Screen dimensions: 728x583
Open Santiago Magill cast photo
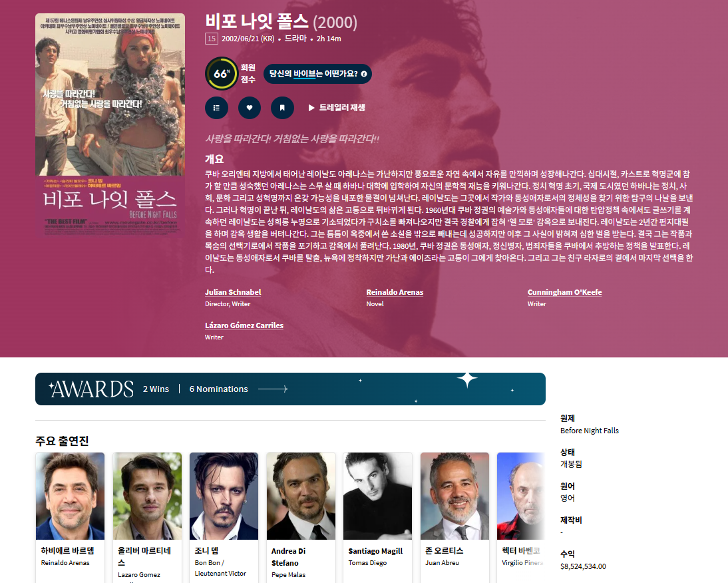[x=377, y=496]
